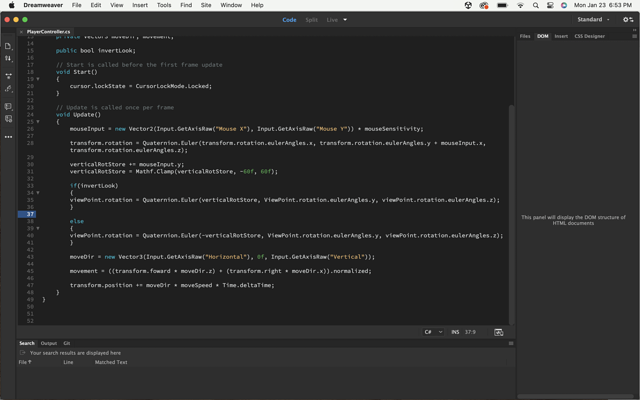
Task: Click Format Source Code icon
Action: (x=8, y=89)
